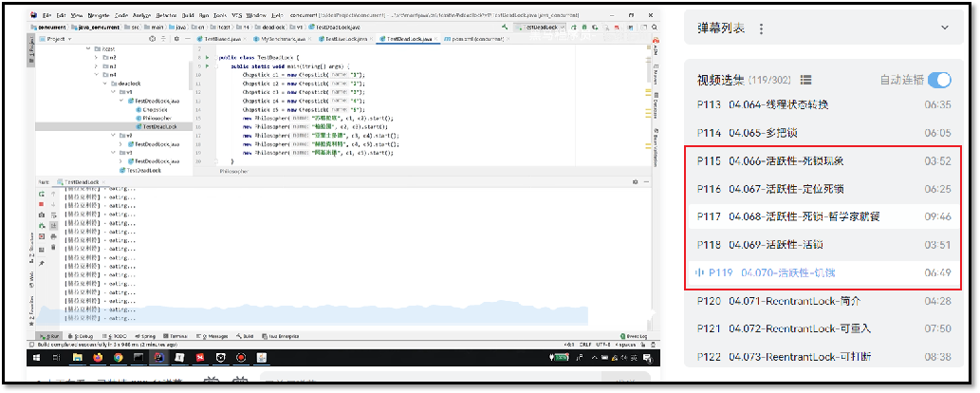Click the red Stop button in Run panel

pyautogui.click(x=43, y=202)
